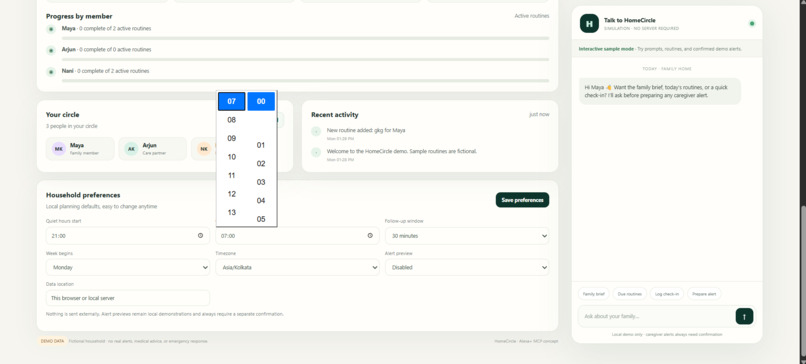Select hour 10 in time picker
This screenshot has width=806, height=364.
coord(231,157)
